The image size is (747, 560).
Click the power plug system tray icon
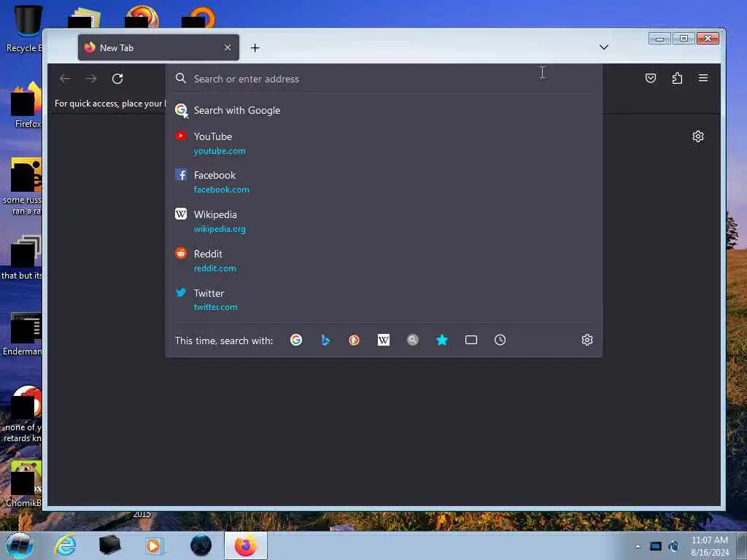[x=673, y=546]
